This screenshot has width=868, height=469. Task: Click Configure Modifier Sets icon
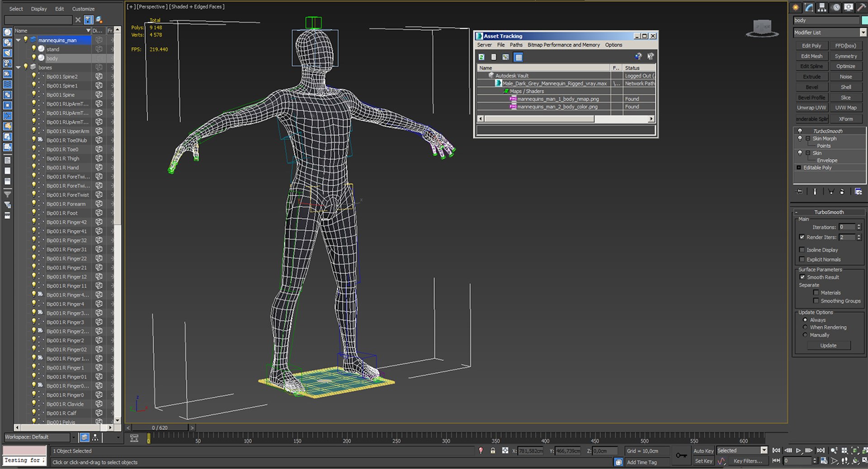[858, 192]
